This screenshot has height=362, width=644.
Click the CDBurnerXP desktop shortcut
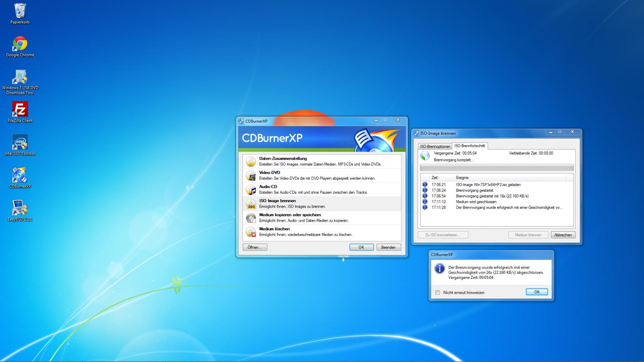20,178
